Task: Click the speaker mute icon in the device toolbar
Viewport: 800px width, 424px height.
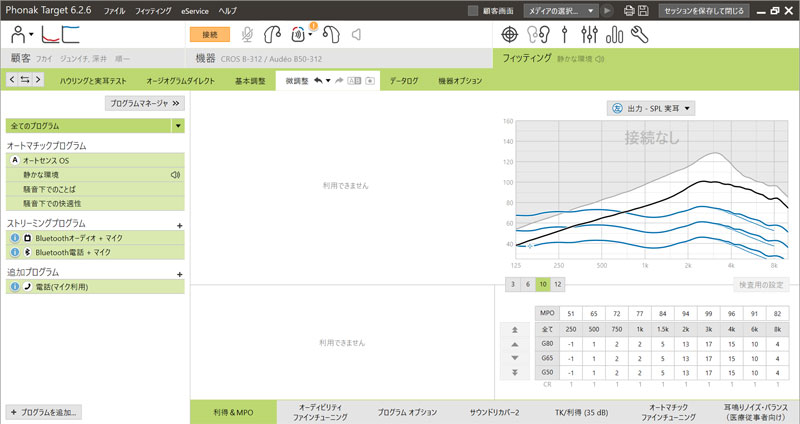Action: click(357, 35)
